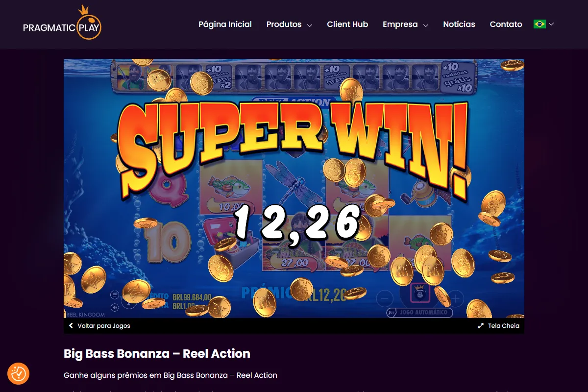Open the Contato page
The height and width of the screenshot is (392, 588).
pyautogui.click(x=506, y=24)
